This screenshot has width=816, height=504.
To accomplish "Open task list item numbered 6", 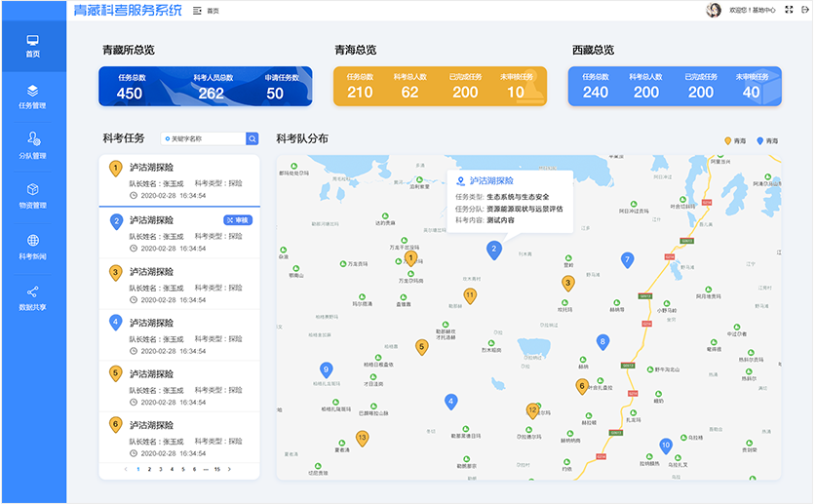I will pos(179,438).
